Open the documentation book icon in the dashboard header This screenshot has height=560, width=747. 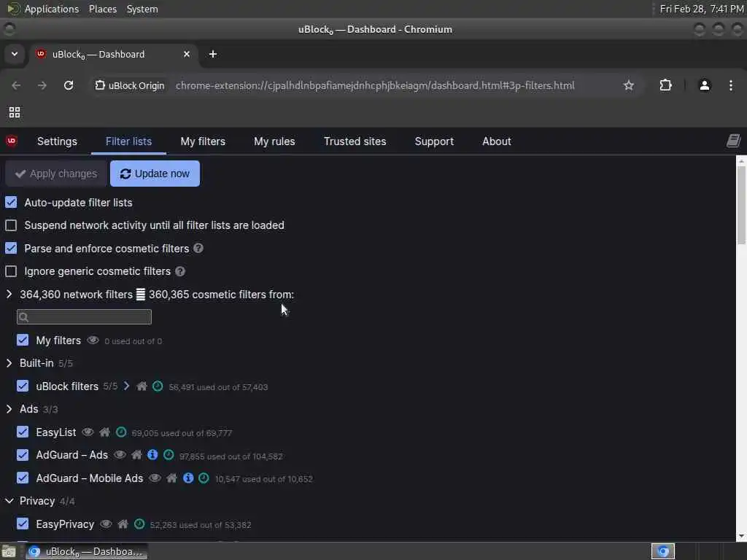(734, 141)
